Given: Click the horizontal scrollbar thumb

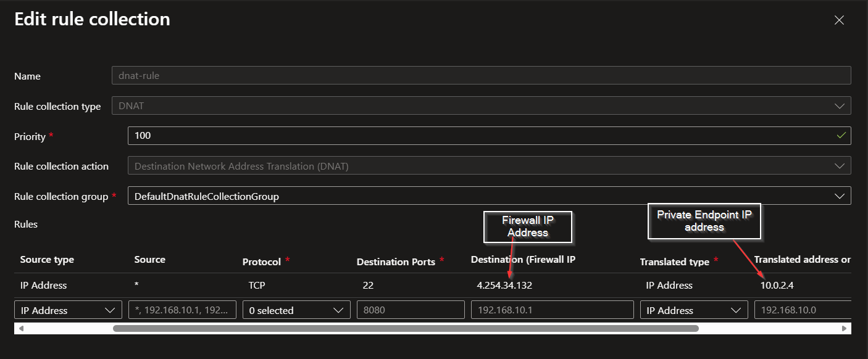Looking at the screenshot, I should pyautogui.click(x=405, y=329).
